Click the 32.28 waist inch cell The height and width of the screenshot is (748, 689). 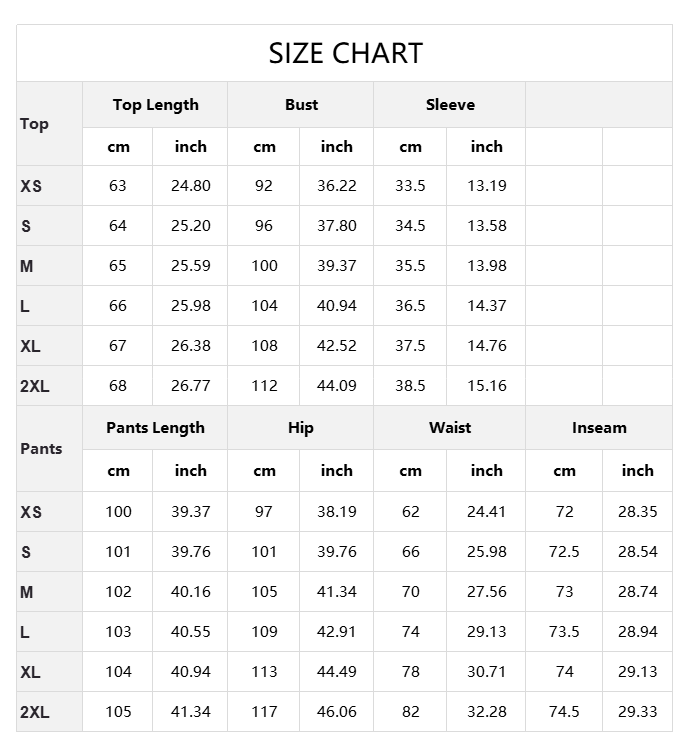point(487,712)
